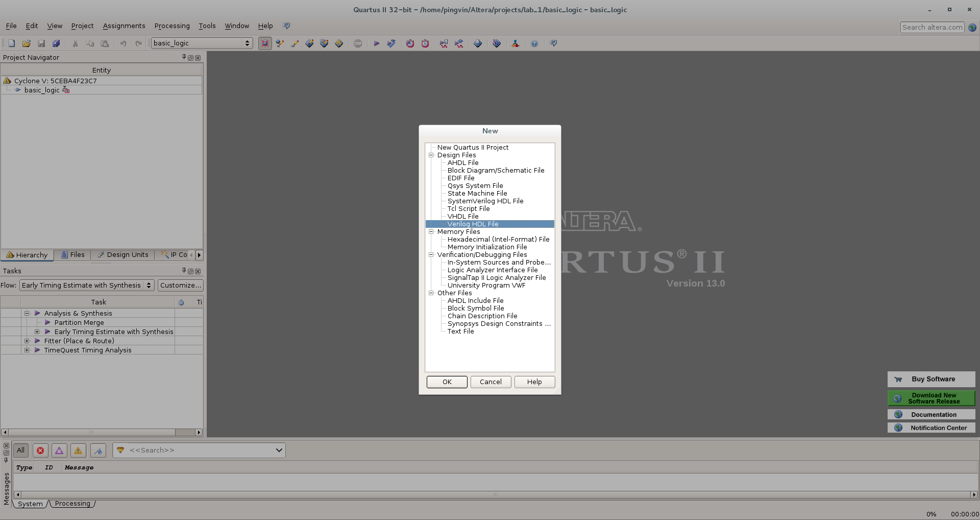Select VHDL File in the New dialog

coord(463,216)
